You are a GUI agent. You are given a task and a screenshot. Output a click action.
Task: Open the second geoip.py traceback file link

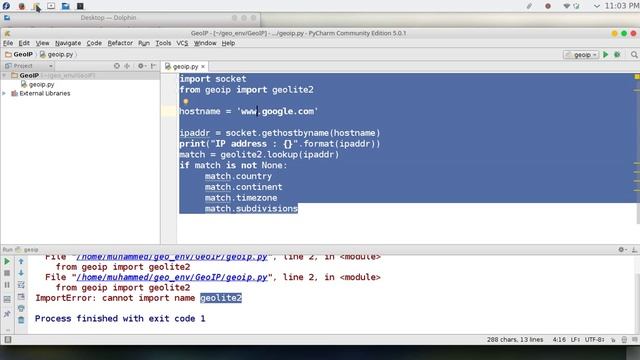[x=172, y=277]
